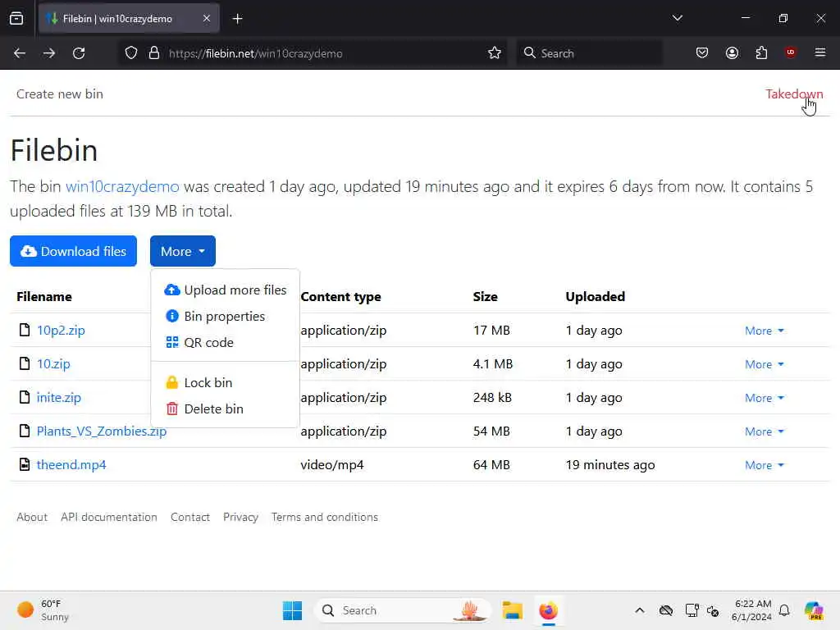Viewport: 840px width, 630px height.
Task: Select QR code menu entry
Action: click(x=225, y=342)
